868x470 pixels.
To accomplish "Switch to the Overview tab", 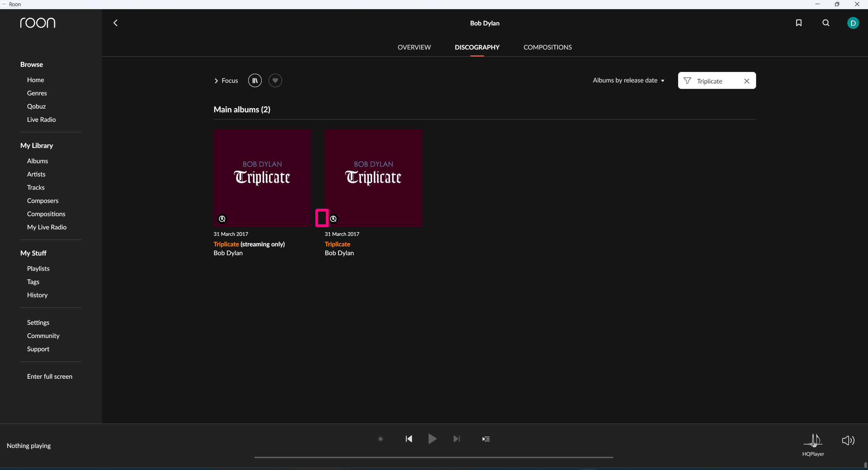I will pyautogui.click(x=414, y=47).
